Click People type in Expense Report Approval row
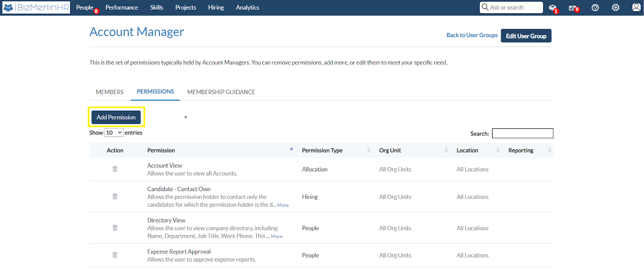Screen dimensions: 644x270 (x=311, y=256)
